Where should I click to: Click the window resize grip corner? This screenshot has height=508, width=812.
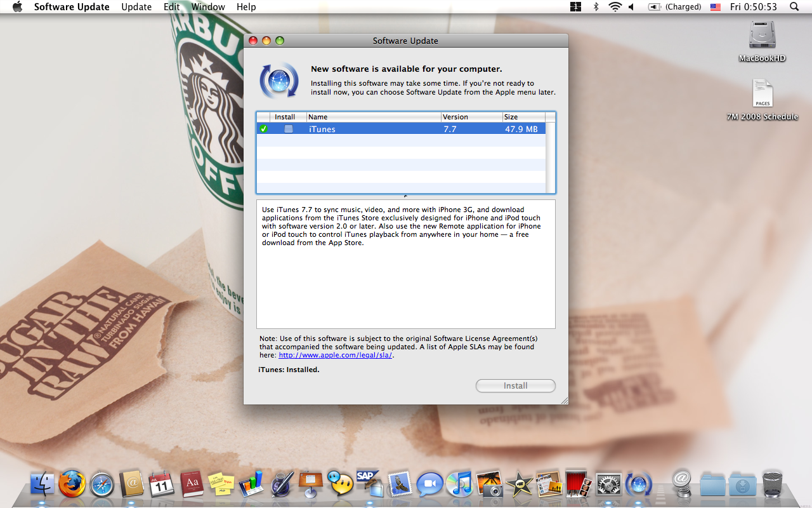[x=564, y=400]
